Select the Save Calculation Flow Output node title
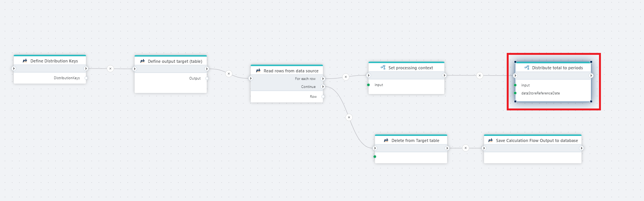 [x=536, y=140]
